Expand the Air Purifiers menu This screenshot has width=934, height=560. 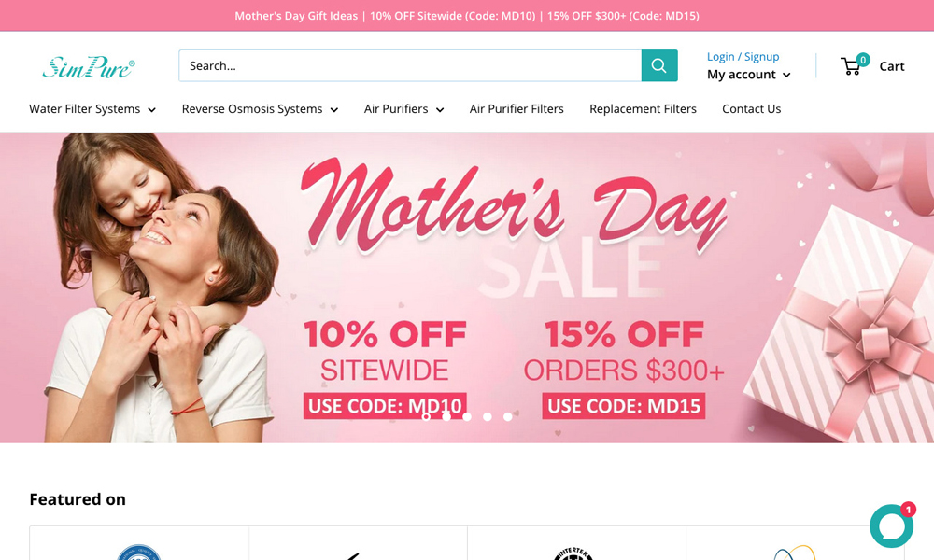click(403, 109)
